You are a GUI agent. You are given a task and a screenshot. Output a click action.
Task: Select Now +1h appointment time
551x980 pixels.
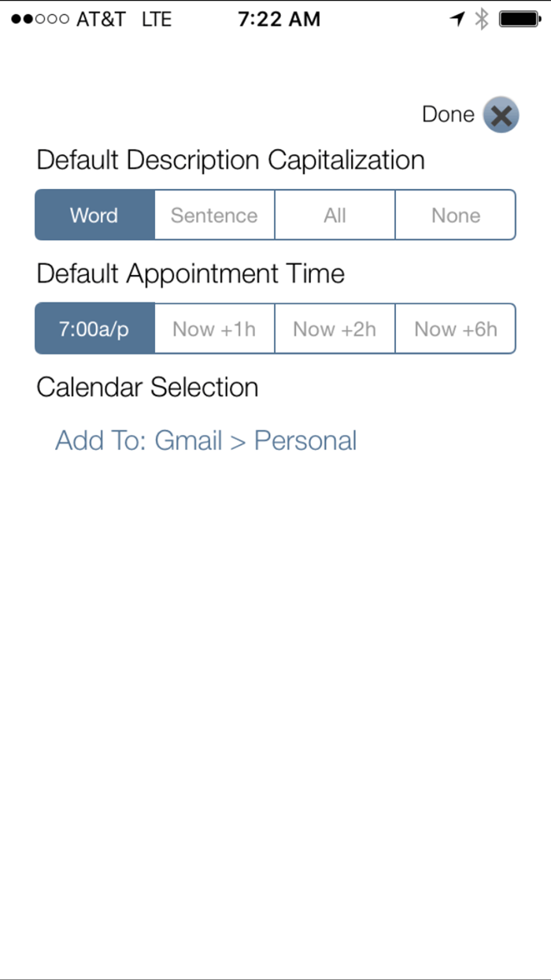(214, 329)
